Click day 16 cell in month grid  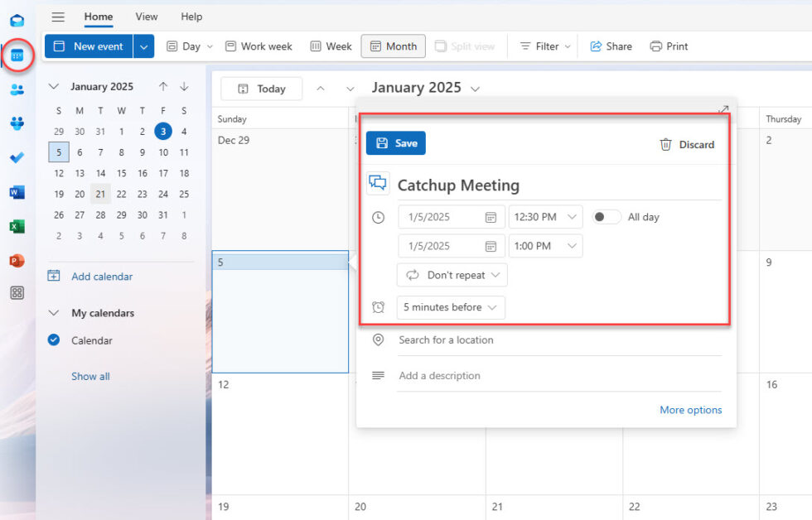click(x=785, y=434)
